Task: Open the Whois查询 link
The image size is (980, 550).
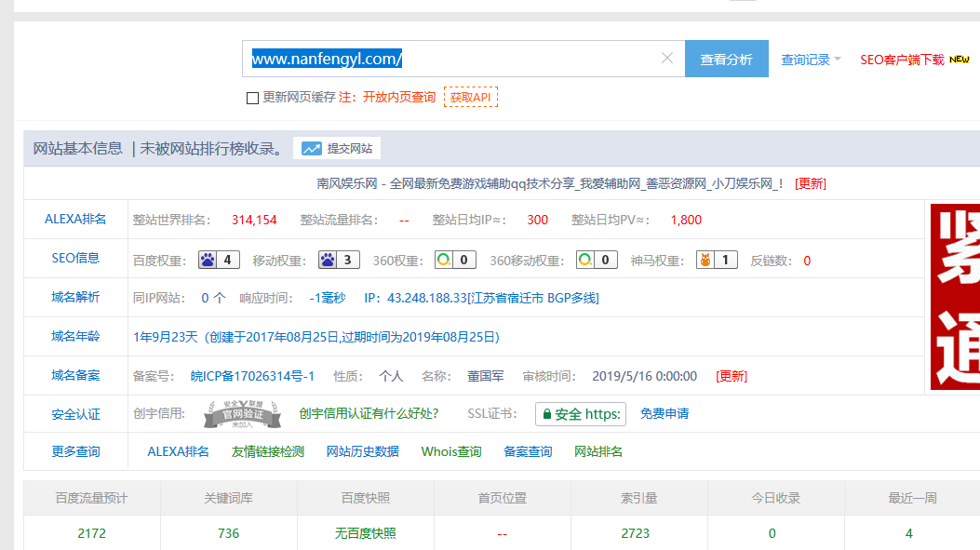Action: (451, 451)
